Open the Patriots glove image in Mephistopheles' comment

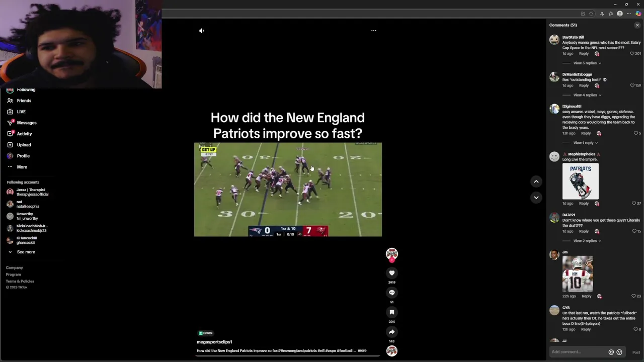point(581,182)
